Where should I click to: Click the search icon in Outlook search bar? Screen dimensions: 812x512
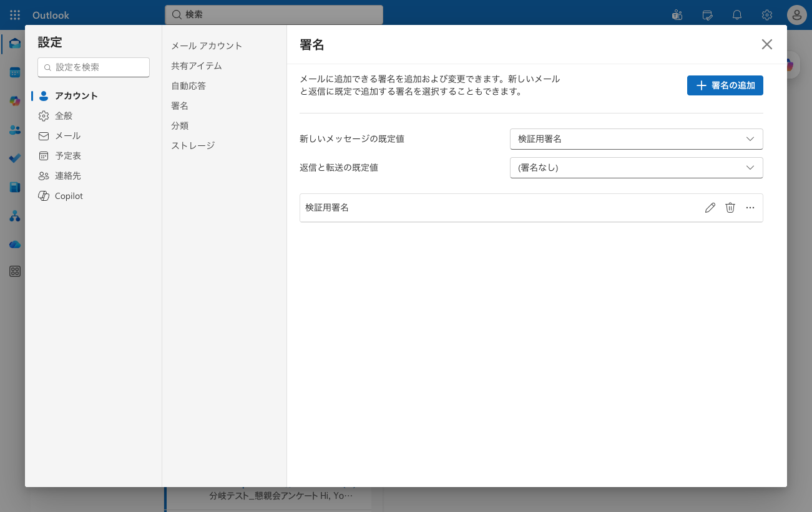tap(177, 14)
